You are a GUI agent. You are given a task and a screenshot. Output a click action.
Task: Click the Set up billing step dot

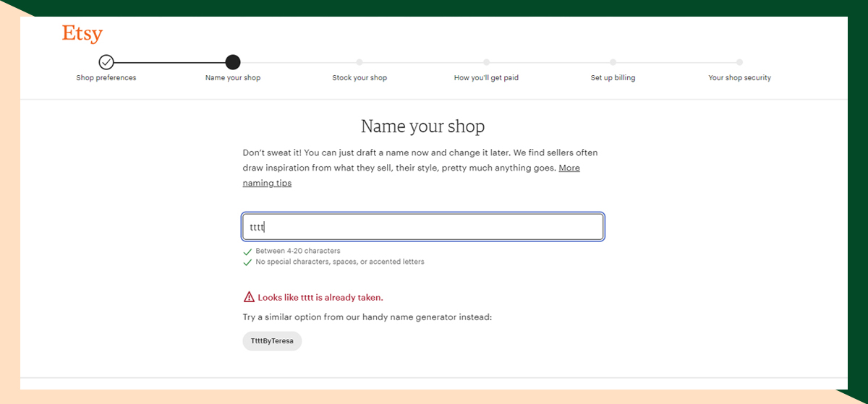[613, 62]
